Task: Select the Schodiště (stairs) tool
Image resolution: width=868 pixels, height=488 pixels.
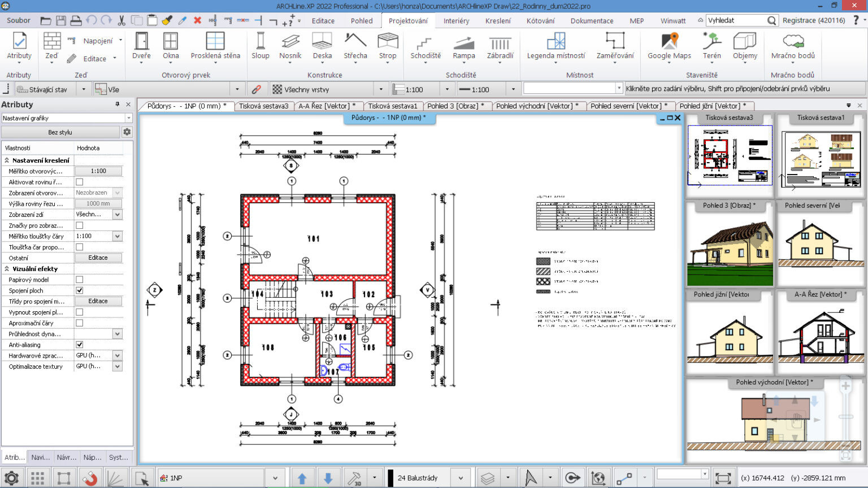Action: click(425, 45)
